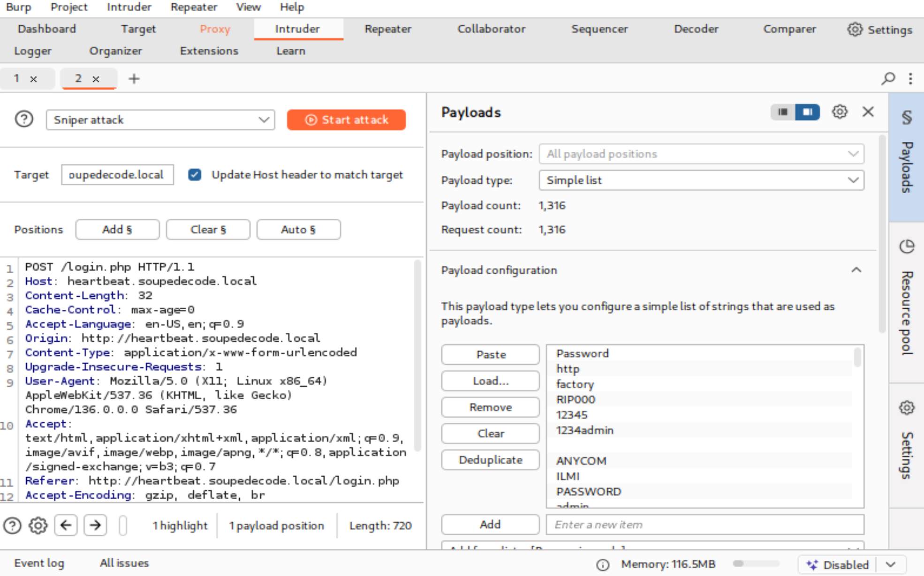The width and height of the screenshot is (924, 576).
Task: Click the memory usage progress bar
Action: [756, 564]
